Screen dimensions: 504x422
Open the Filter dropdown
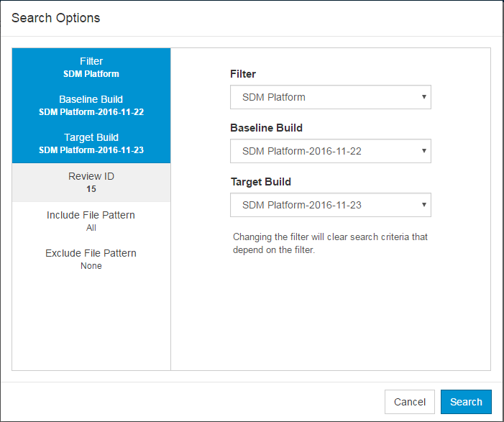(331, 97)
